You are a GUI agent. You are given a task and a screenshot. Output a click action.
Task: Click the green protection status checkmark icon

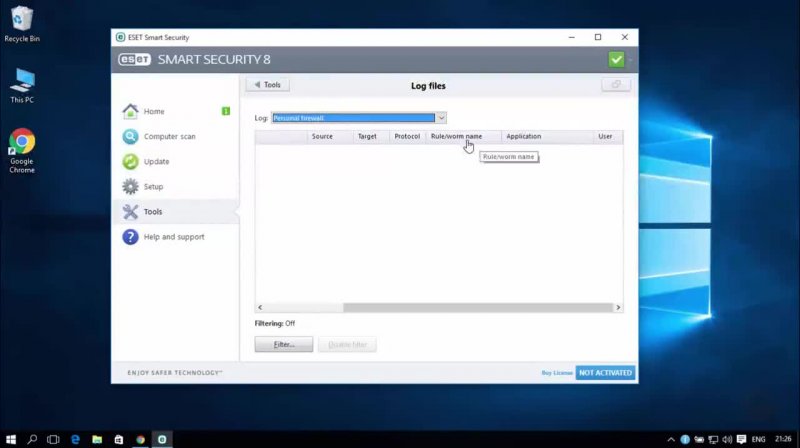(616, 59)
